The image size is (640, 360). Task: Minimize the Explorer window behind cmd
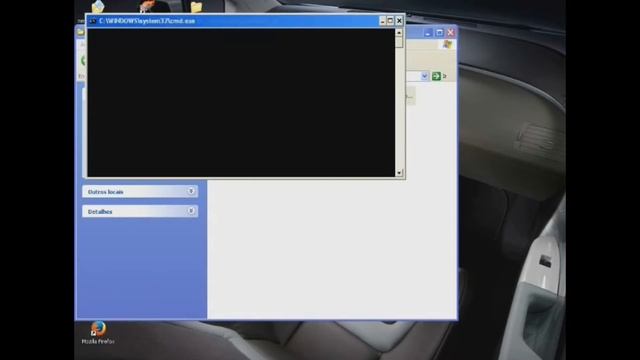[x=427, y=33]
